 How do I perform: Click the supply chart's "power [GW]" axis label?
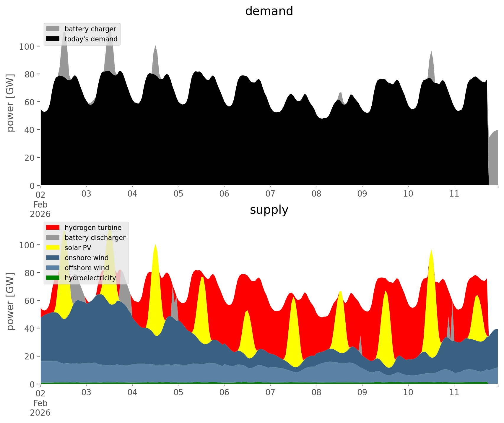coord(10,302)
